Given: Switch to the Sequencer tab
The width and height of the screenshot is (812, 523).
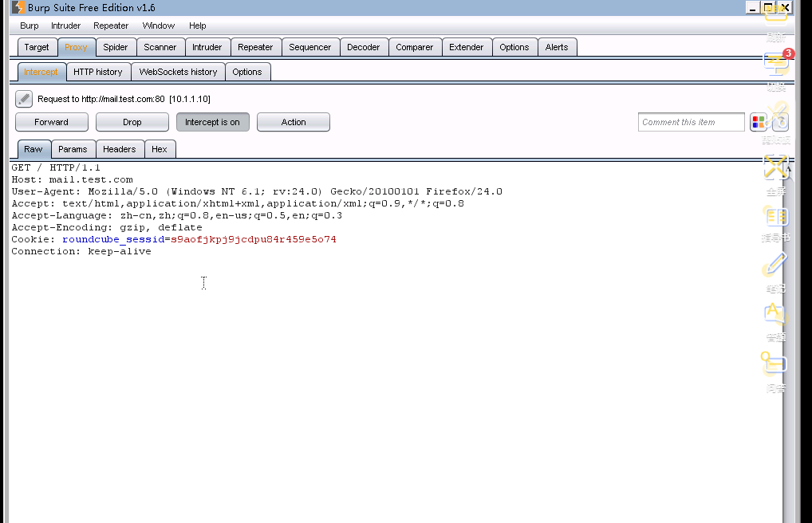Looking at the screenshot, I should [x=310, y=47].
